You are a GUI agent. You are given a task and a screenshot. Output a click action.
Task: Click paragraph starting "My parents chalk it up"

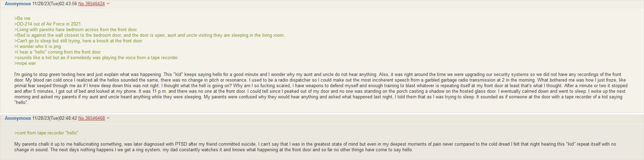pyautogui.click(x=315, y=147)
